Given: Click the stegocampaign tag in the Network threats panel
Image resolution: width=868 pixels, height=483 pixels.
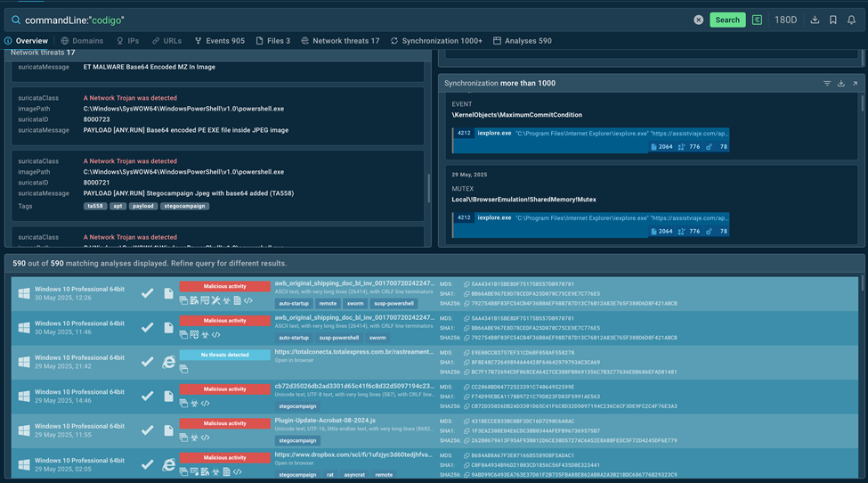Looking at the screenshot, I should (x=184, y=206).
